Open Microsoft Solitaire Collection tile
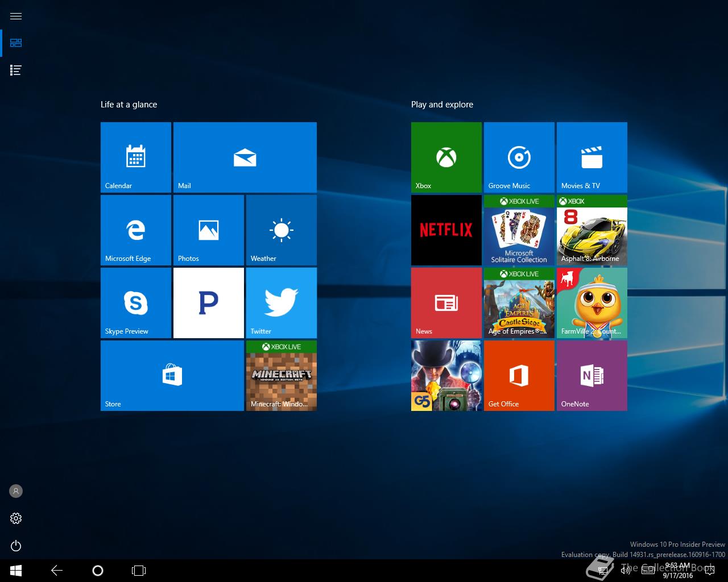728x582 pixels. click(519, 230)
